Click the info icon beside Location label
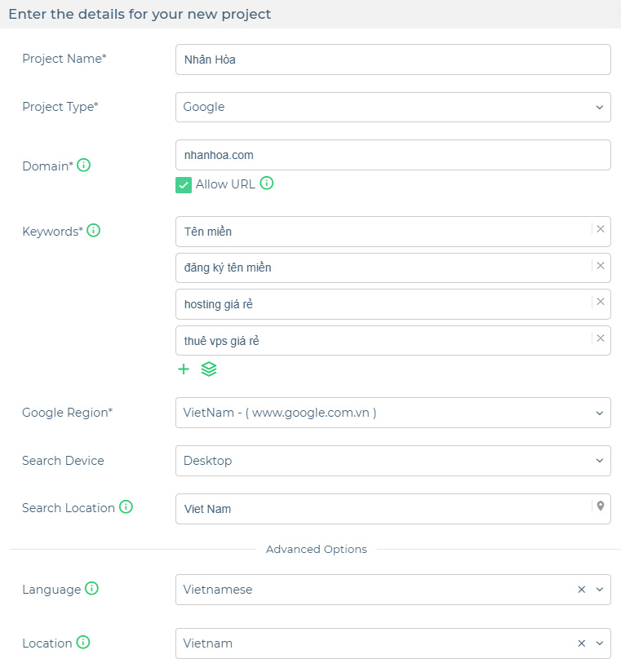The width and height of the screenshot is (621, 672). click(83, 643)
